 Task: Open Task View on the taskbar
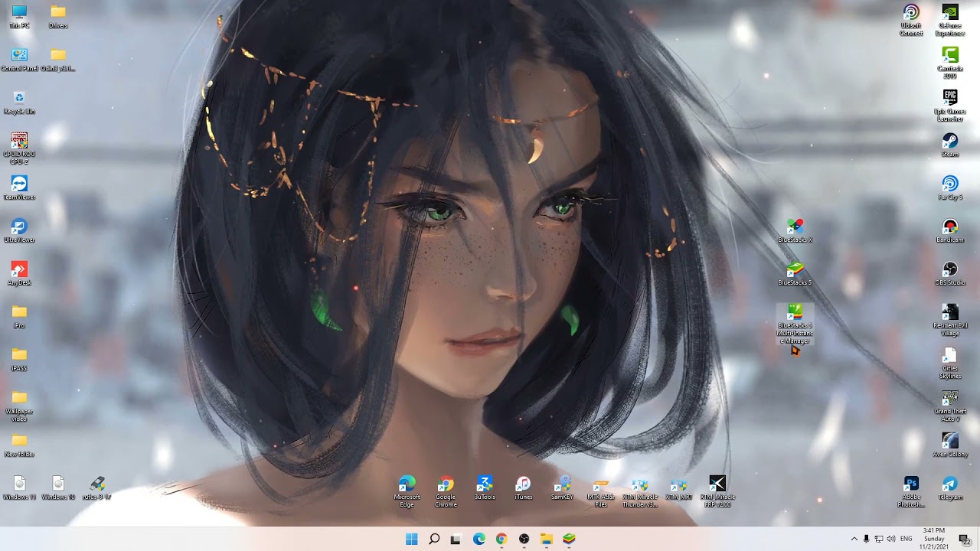coord(456,539)
